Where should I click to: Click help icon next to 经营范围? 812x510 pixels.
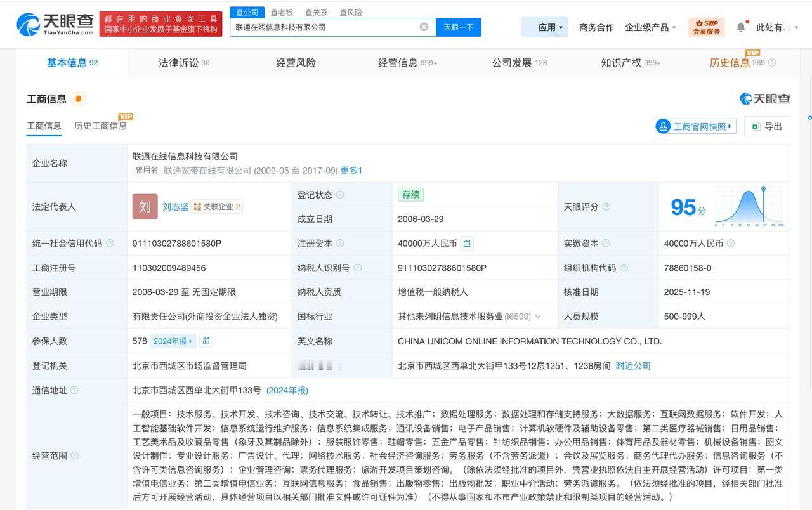75,455
